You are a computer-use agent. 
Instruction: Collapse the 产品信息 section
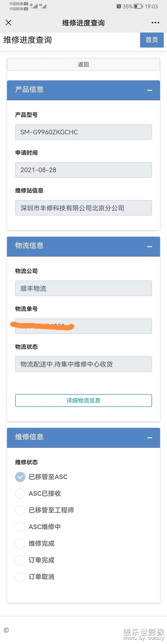point(150,90)
